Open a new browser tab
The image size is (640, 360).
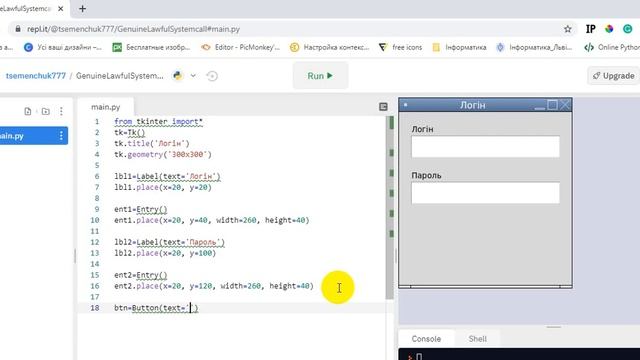82,9
